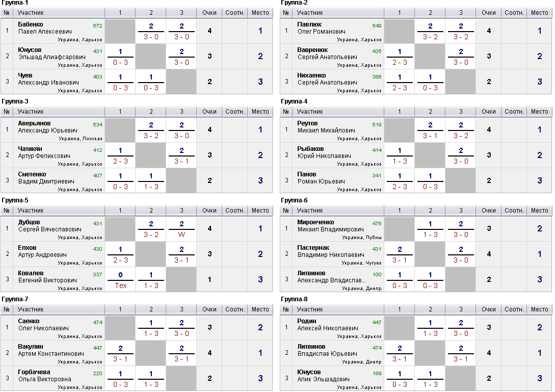
Task: Click Чатикян Артур Феликсович name
Action: pyautogui.click(x=44, y=152)
